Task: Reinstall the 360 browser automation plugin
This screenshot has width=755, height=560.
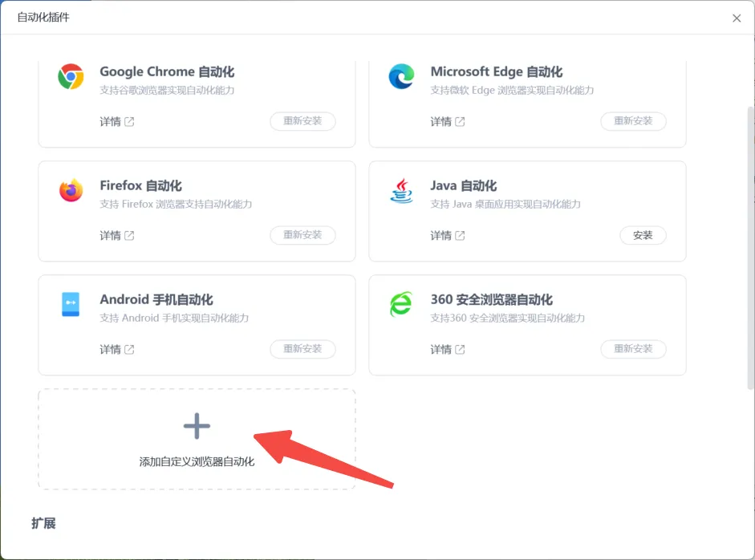Action: tap(633, 349)
